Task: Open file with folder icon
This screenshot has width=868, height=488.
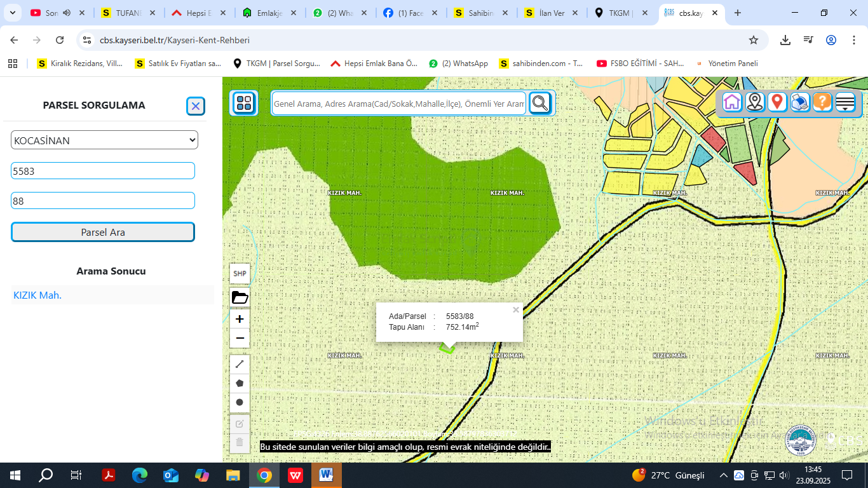Action: [x=240, y=297]
